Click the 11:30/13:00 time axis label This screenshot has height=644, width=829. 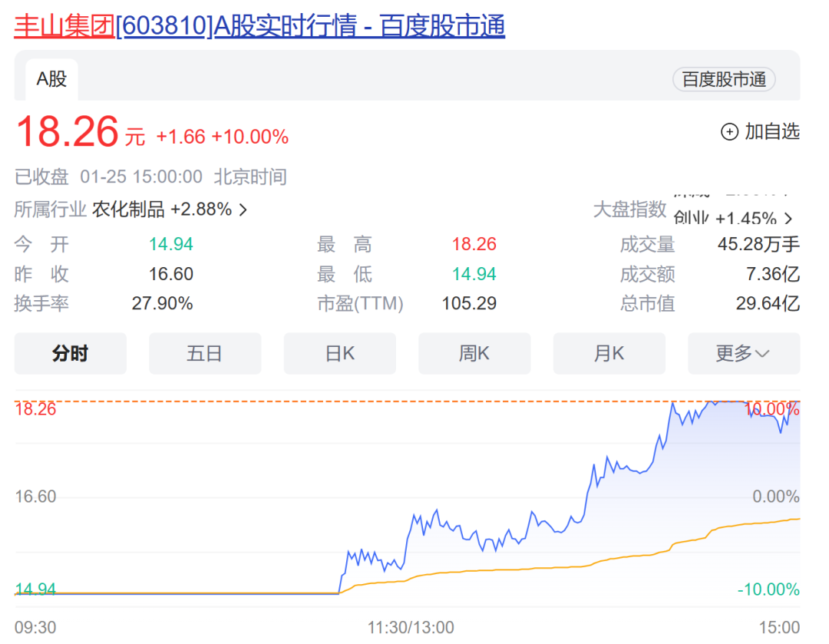(411, 628)
